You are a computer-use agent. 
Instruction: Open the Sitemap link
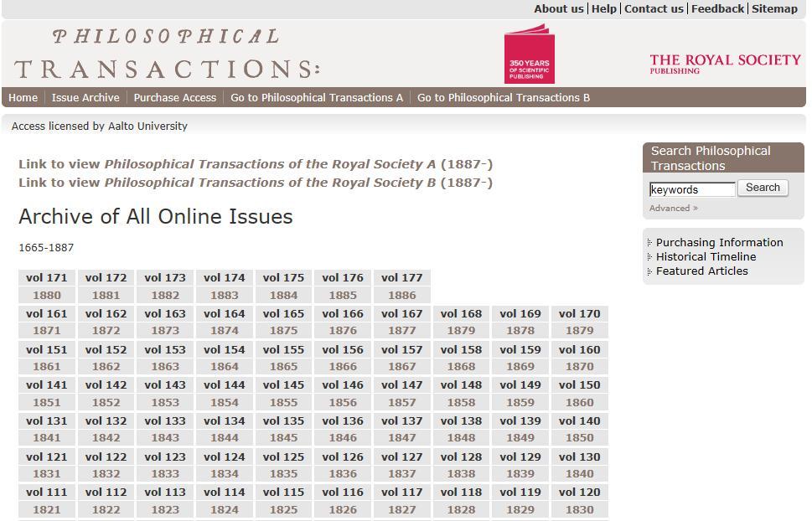click(774, 9)
